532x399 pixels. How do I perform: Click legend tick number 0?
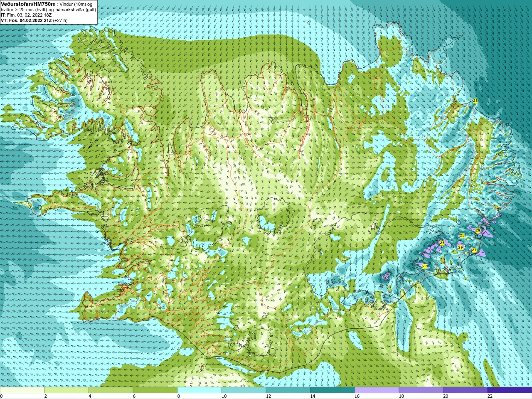click(x=2, y=396)
